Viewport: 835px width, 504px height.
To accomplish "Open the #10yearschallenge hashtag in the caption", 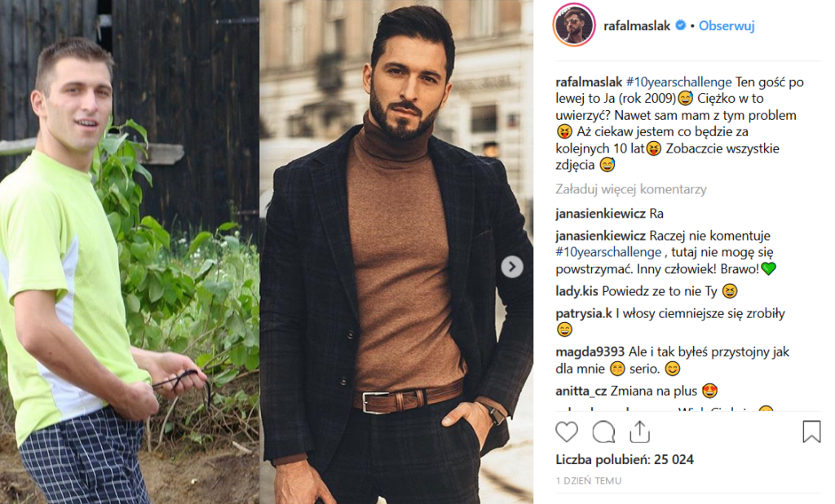I will click(x=679, y=82).
